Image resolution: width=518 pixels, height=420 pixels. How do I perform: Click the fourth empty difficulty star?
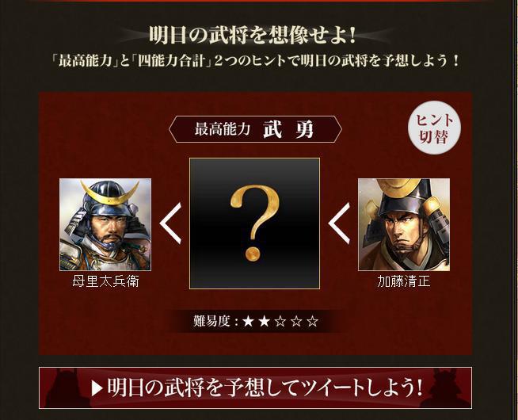coord(296,321)
